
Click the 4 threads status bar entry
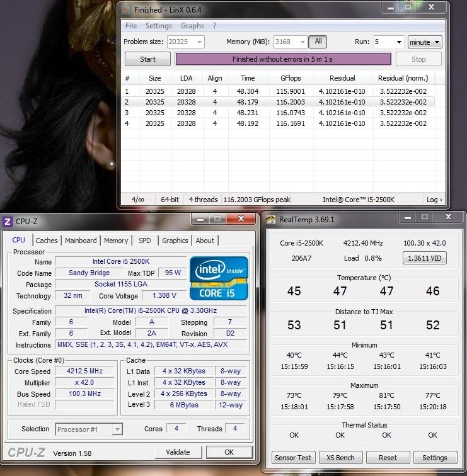tap(203, 200)
